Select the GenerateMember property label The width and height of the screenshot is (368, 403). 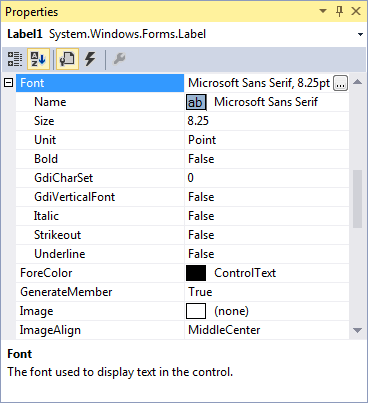pos(66,292)
